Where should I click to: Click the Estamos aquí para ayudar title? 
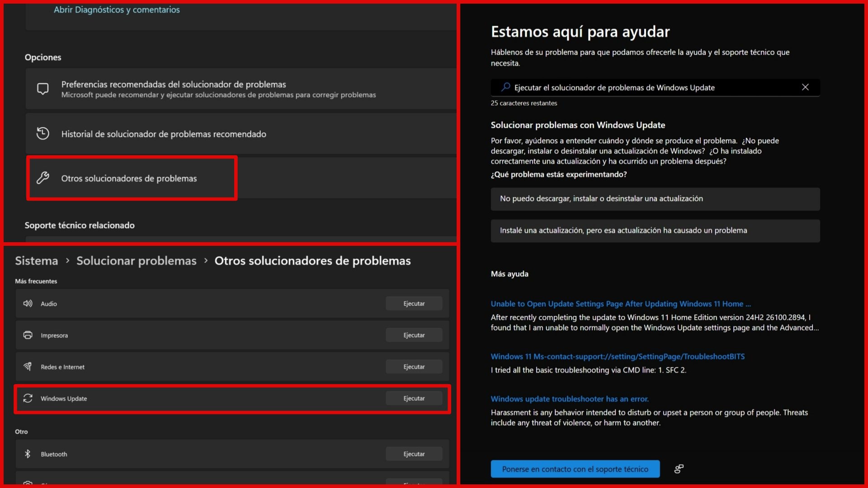[x=580, y=32]
